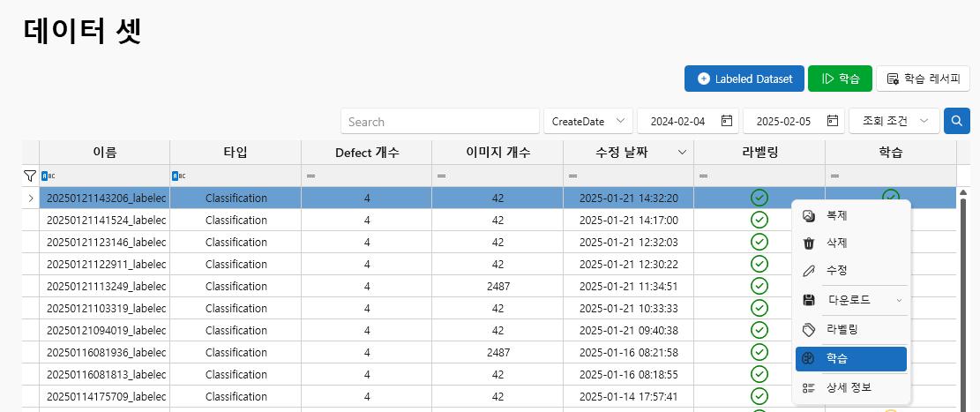Click the filter funnel icon in filter row
This screenshot has height=412, width=980.
tap(30, 176)
